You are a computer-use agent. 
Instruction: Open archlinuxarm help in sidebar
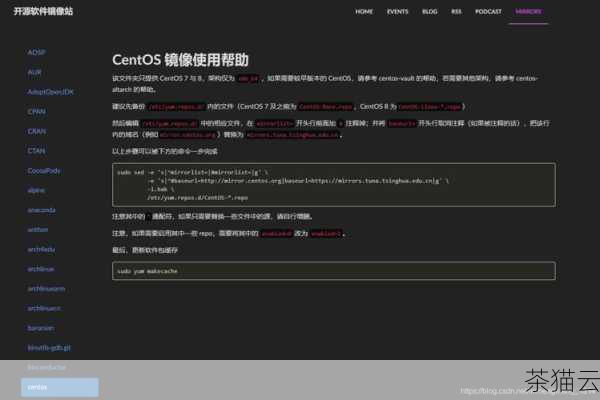46,289
